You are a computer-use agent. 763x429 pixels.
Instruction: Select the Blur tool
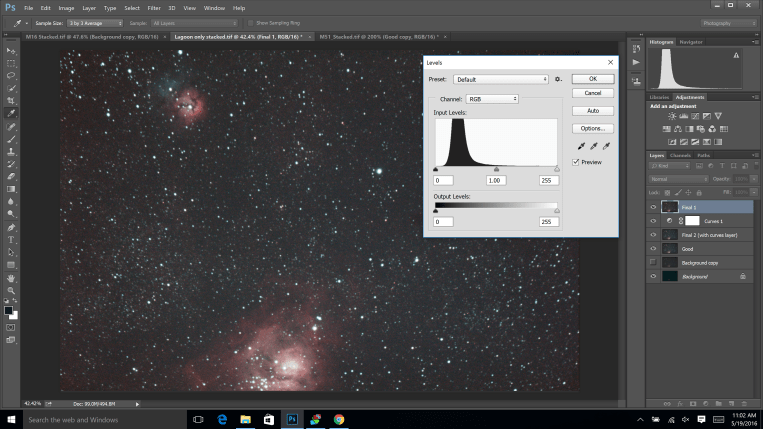point(11,201)
